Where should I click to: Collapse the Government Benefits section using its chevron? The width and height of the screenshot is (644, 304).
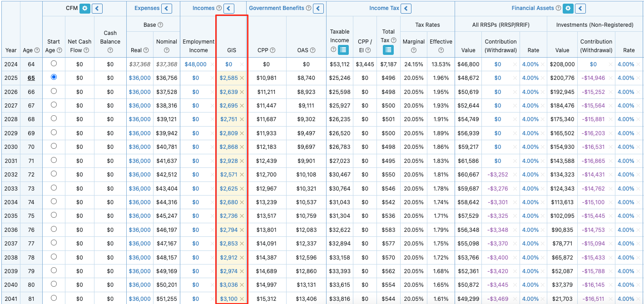(318, 8)
